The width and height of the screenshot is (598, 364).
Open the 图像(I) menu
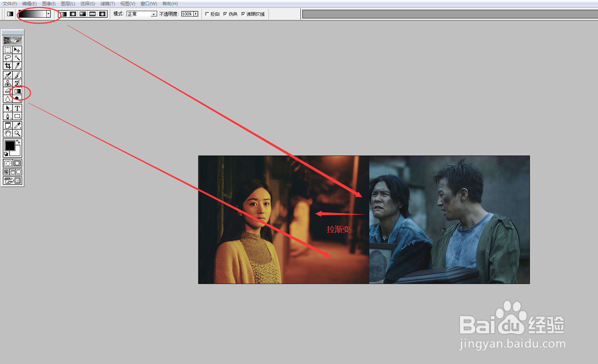(49, 4)
